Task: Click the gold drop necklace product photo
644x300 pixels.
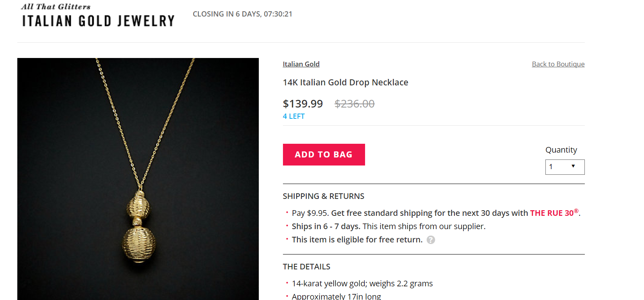Action: [138, 179]
